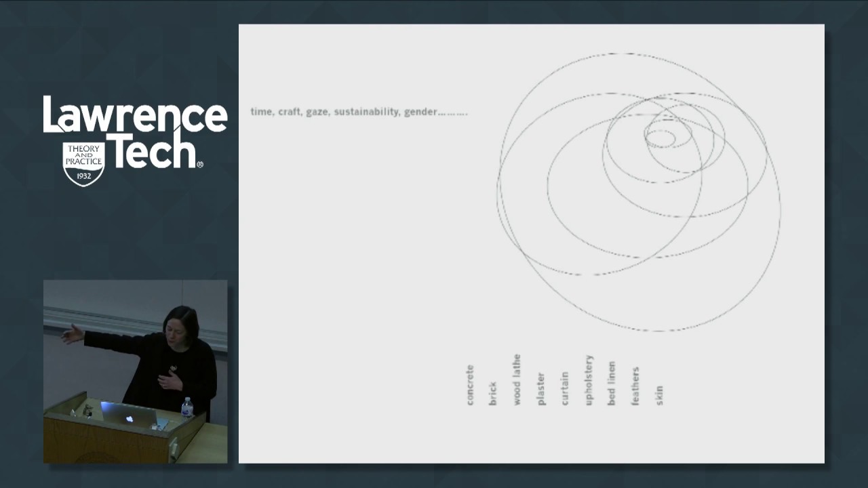Click the 'skin' label
868x488 pixels.
coord(659,396)
